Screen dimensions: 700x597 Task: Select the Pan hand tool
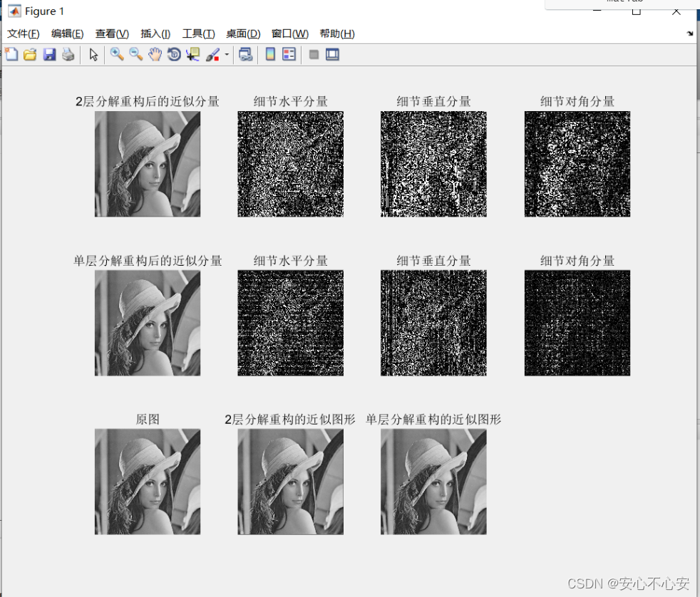tap(155, 54)
